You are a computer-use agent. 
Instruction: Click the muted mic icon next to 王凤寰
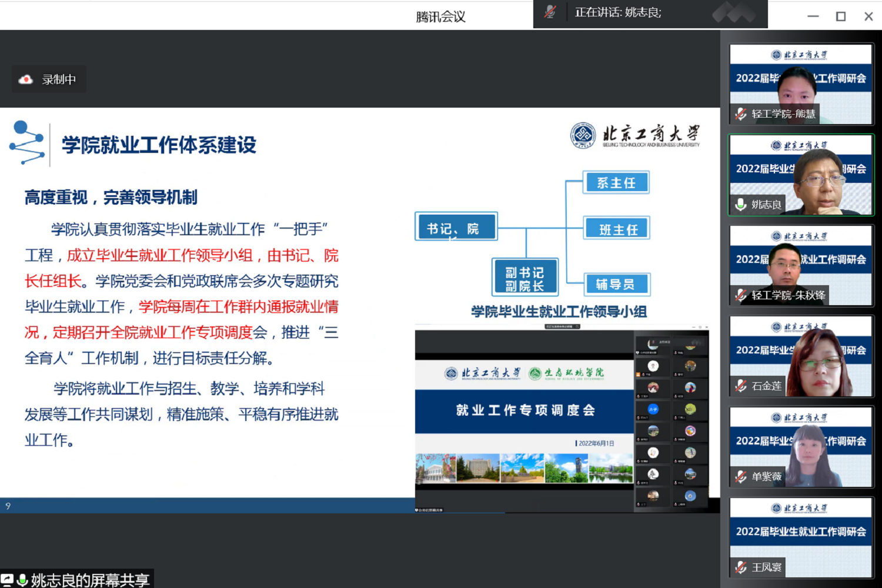(741, 567)
